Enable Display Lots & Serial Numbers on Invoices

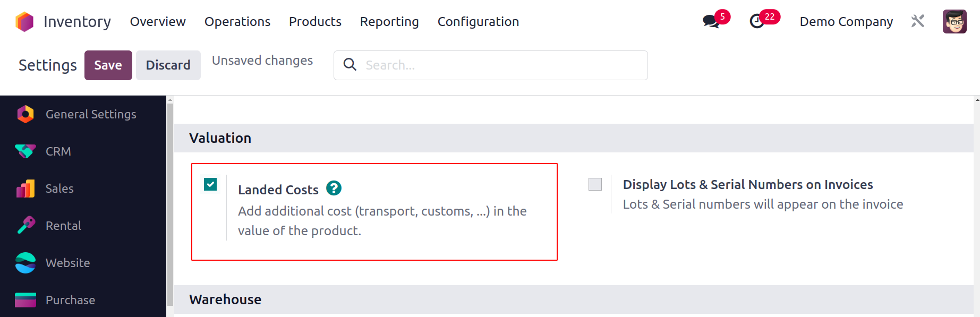(595, 184)
